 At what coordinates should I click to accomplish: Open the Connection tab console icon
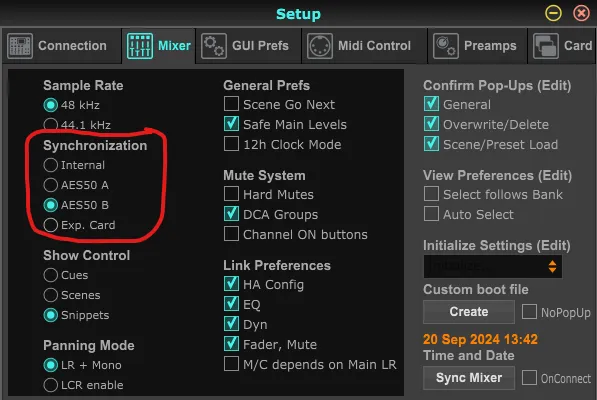[20, 46]
